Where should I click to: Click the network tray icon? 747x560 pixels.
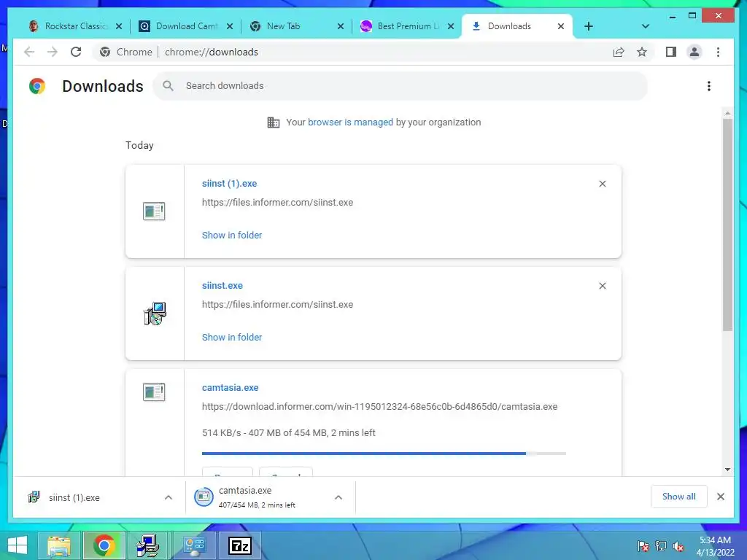coord(661,546)
